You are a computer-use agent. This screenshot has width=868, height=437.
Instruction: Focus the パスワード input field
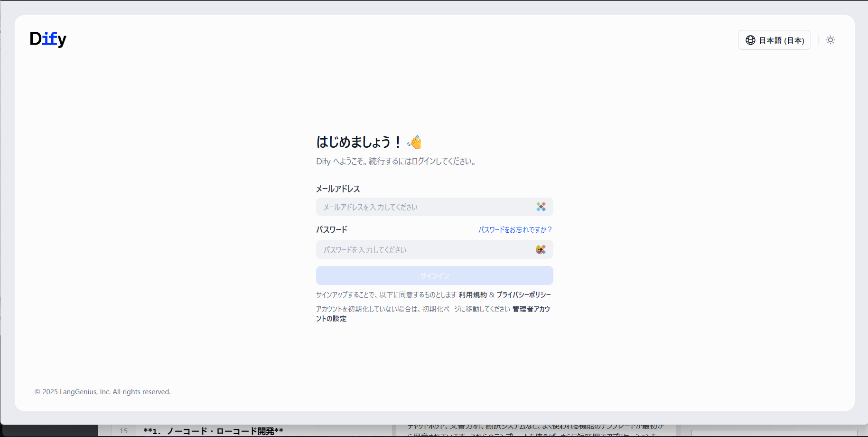coord(434,249)
